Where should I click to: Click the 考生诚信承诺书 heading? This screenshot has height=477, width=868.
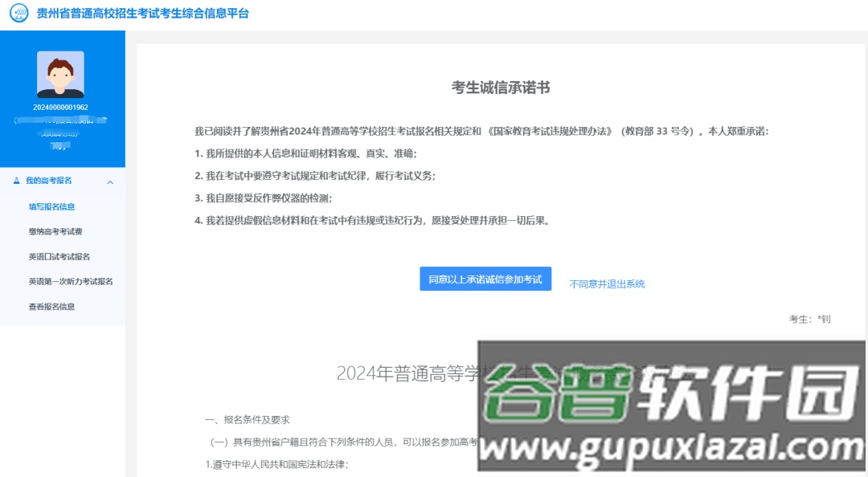(501, 88)
